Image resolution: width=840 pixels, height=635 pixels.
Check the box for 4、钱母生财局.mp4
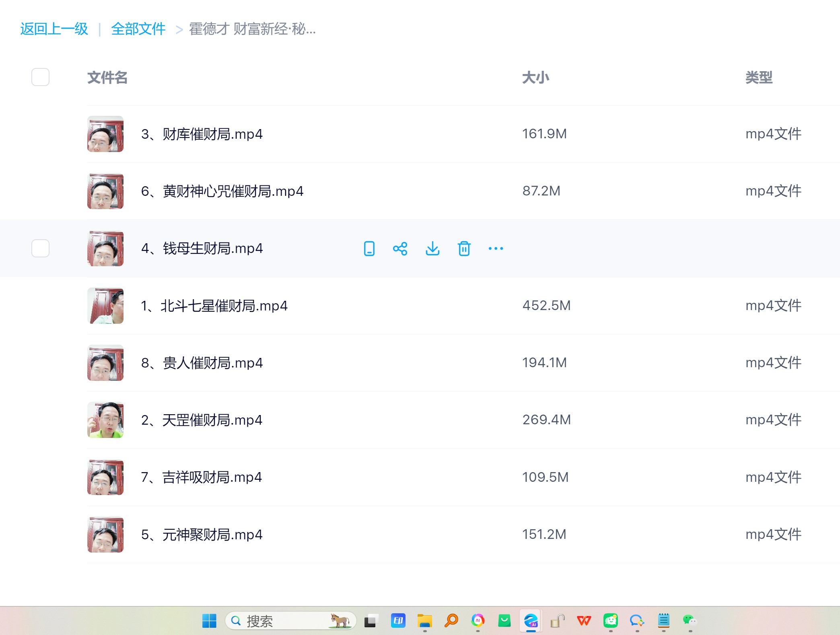point(40,248)
